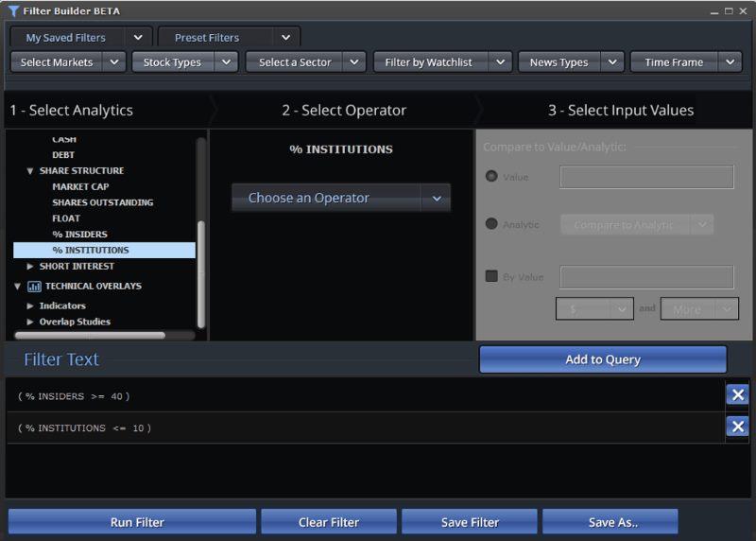Remove the % INSIDERS >= 40 filter row
This screenshot has height=541, width=756.
click(x=737, y=395)
